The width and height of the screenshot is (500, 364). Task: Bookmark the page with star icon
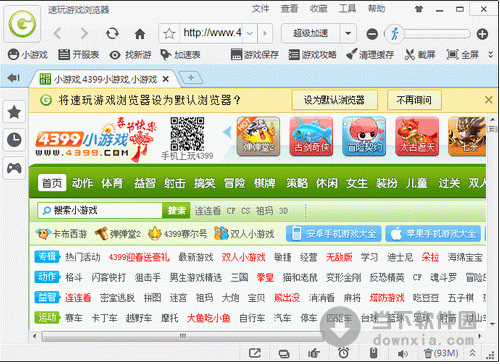click(x=169, y=34)
